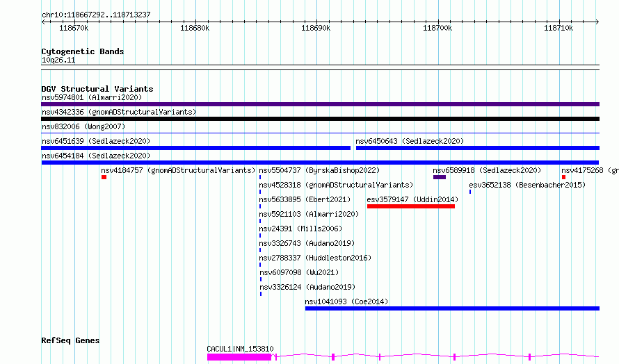Open the nsv5504737 (ByrskaBishop2022) label
619x364 pixels.
[319, 170]
